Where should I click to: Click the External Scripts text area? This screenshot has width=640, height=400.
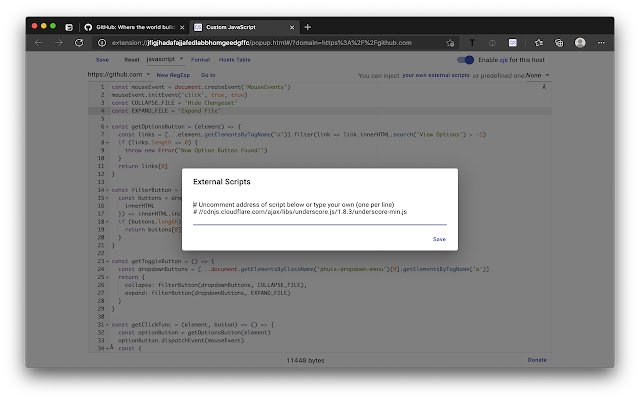point(320,212)
